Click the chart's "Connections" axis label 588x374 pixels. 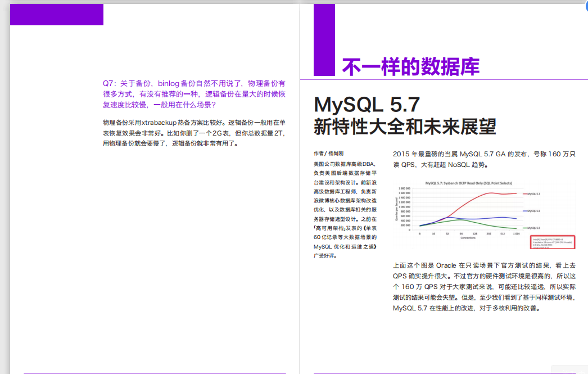pyautogui.click(x=468, y=238)
